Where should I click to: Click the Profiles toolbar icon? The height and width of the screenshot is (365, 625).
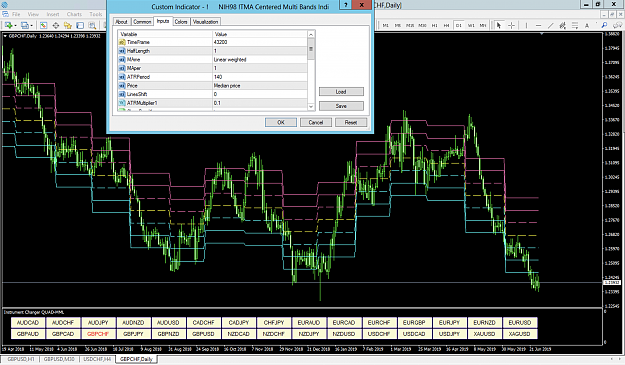[x=24, y=26]
